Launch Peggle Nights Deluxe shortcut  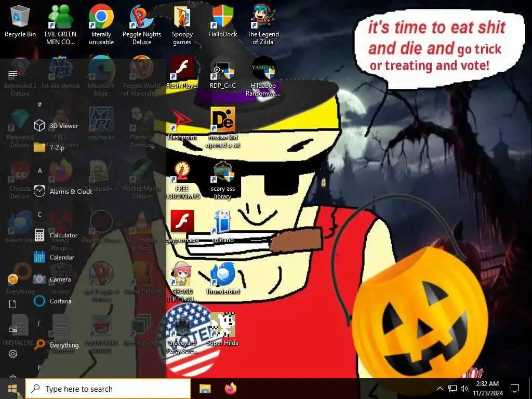tap(142, 25)
